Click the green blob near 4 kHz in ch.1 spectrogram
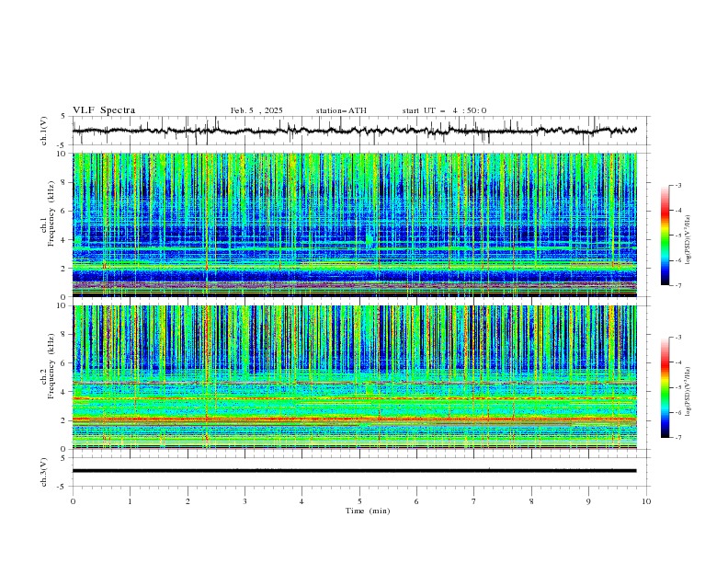Image resolution: width=728 pixels, height=563 pixels. (x=370, y=240)
